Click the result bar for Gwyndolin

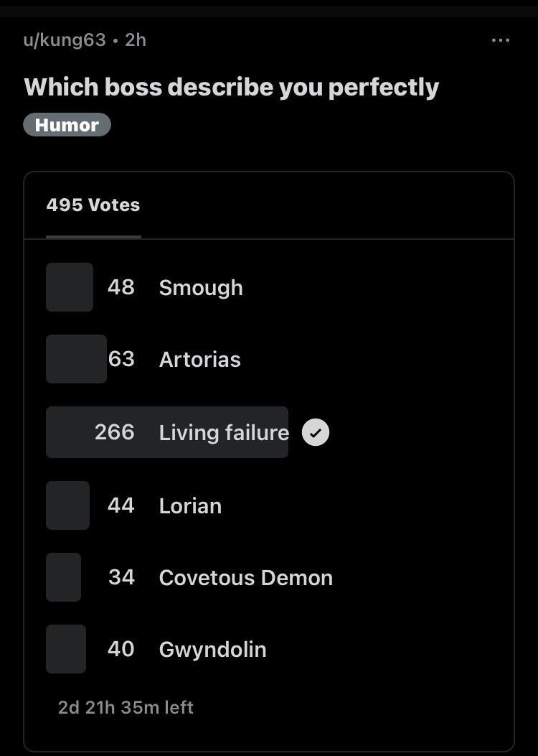coord(66,649)
